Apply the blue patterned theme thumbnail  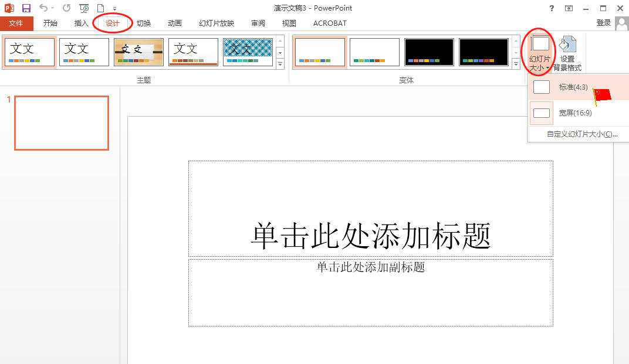[248, 52]
